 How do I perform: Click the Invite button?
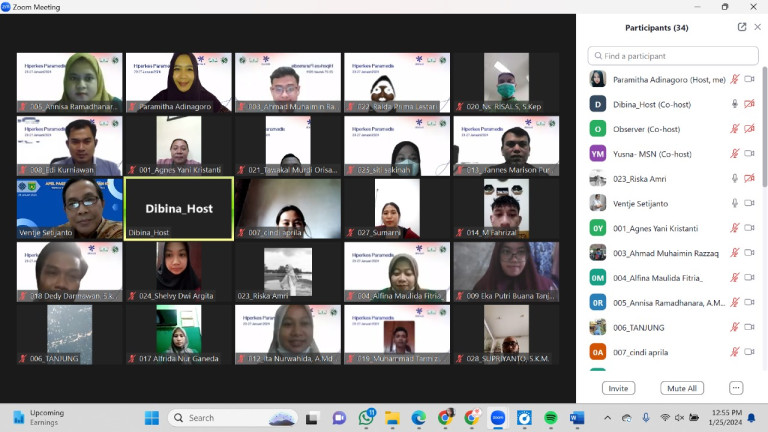pos(618,388)
